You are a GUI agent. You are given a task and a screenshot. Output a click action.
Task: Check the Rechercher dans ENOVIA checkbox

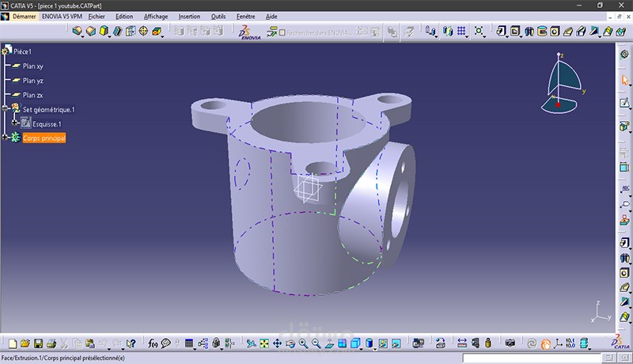(282, 32)
